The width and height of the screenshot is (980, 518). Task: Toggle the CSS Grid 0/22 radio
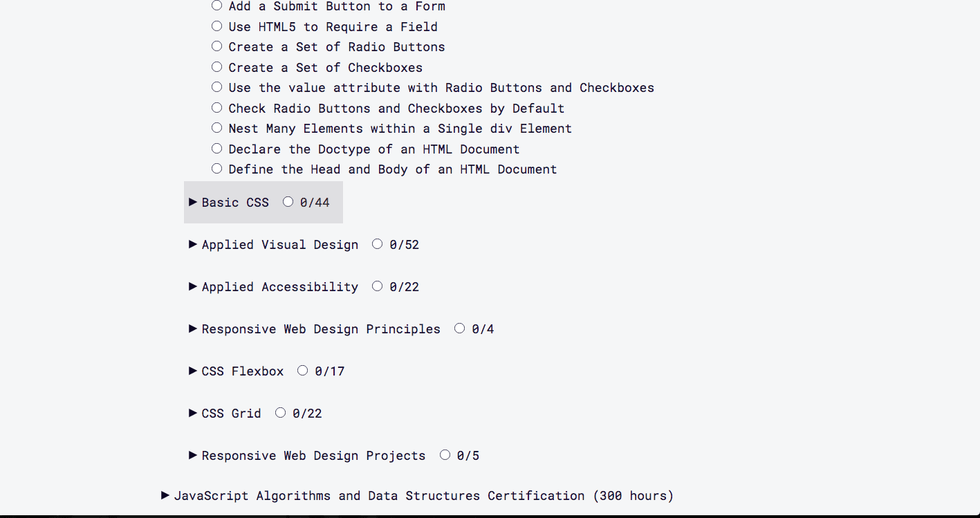click(281, 413)
